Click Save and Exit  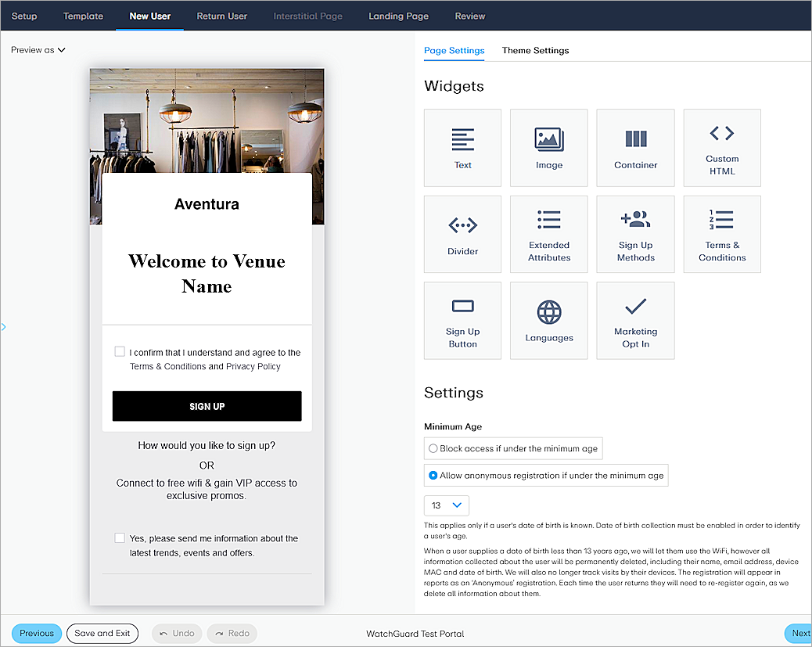coord(102,633)
